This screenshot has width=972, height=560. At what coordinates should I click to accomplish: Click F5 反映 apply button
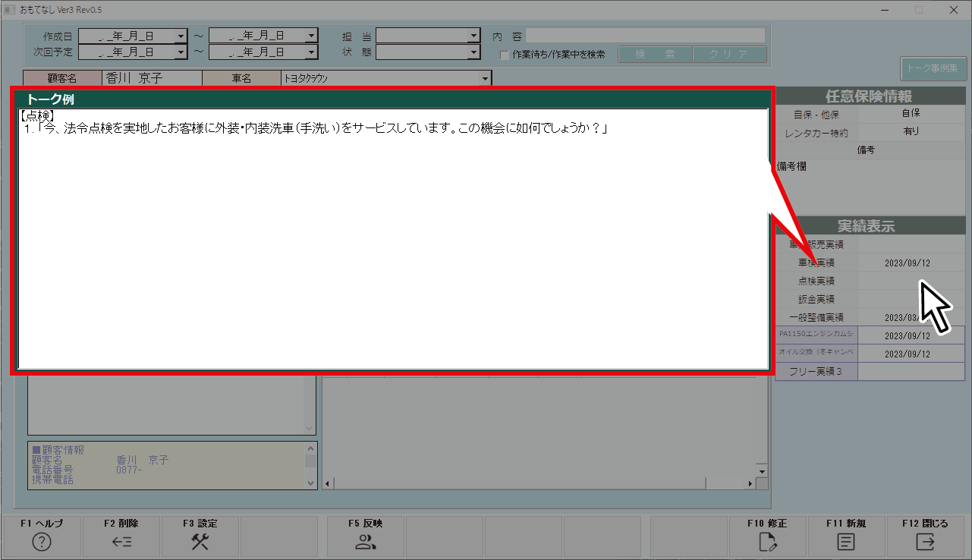point(366,536)
